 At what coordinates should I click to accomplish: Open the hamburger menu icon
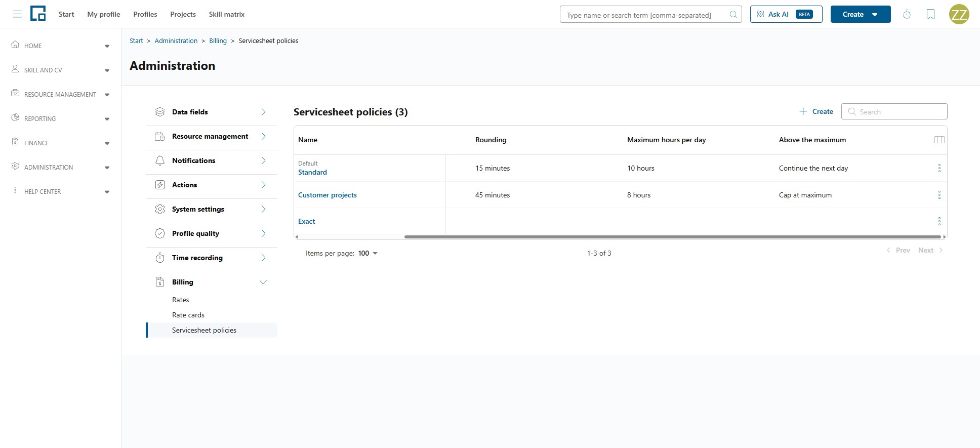point(17,14)
